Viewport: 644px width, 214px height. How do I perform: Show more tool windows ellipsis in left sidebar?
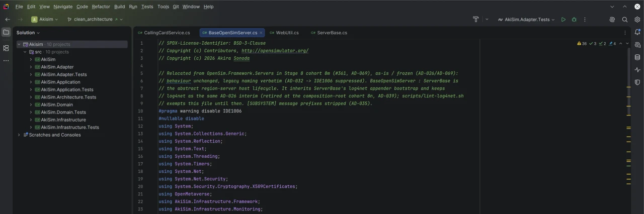[x=6, y=61]
